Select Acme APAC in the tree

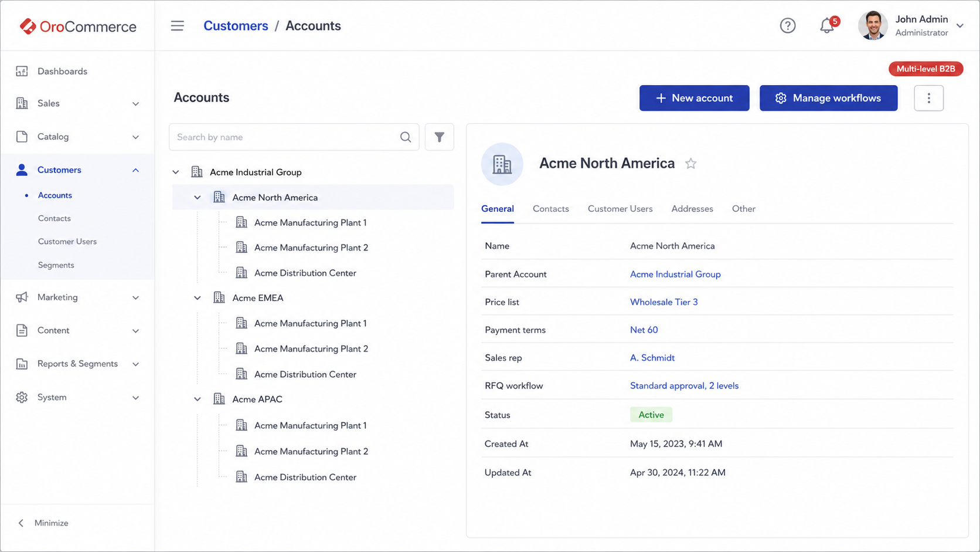(257, 399)
